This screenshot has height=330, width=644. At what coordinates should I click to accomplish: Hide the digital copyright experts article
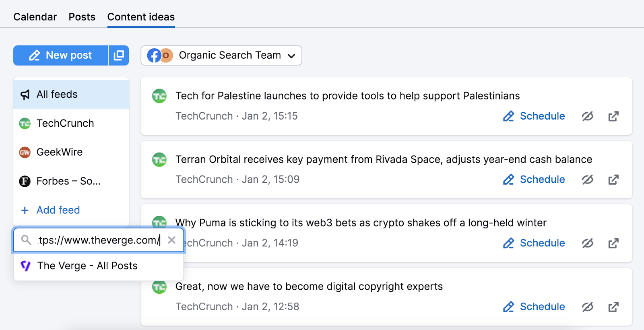pyautogui.click(x=588, y=307)
